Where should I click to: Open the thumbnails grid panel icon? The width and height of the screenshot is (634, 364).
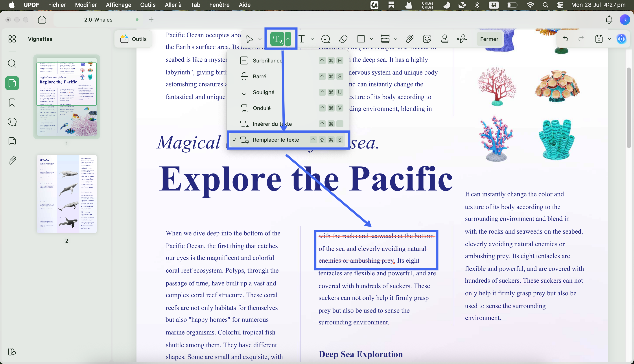point(12,39)
